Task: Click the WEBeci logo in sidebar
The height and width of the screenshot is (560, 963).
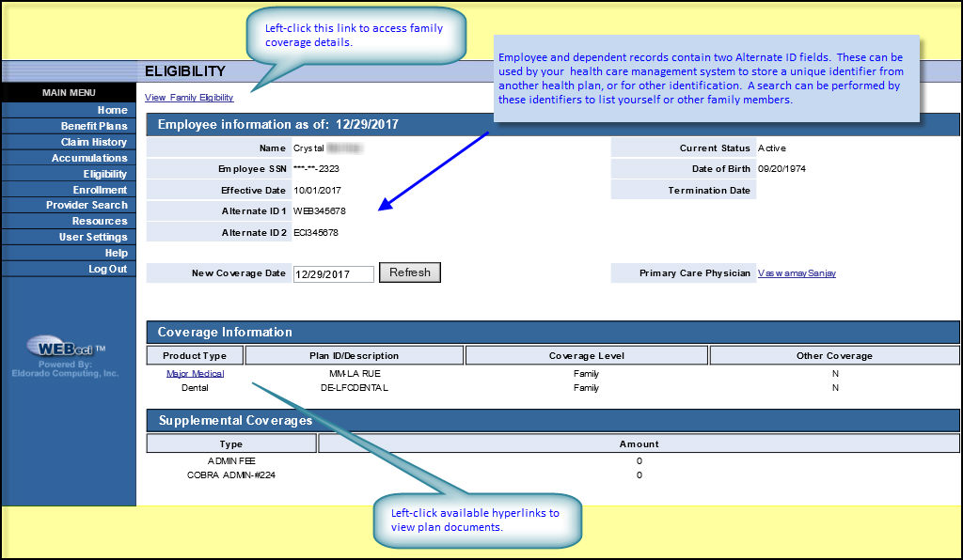Action: pos(66,348)
